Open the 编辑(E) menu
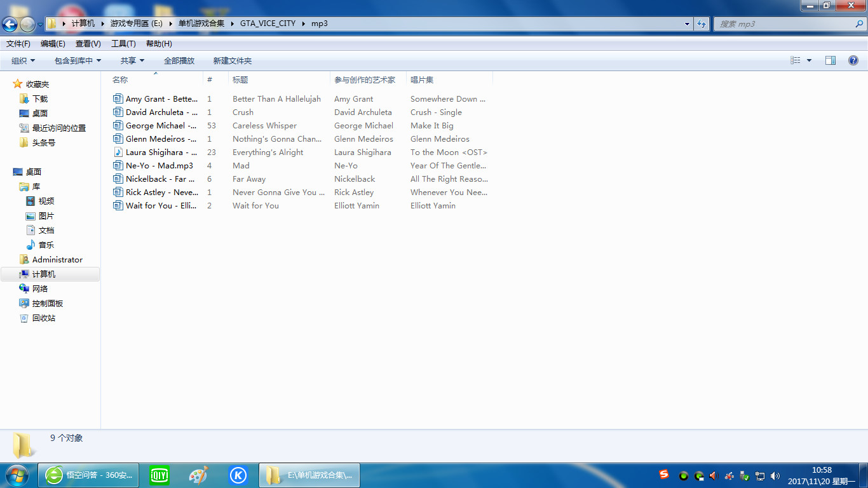Viewport: 868px width, 488px height. [x=53, y=44]
